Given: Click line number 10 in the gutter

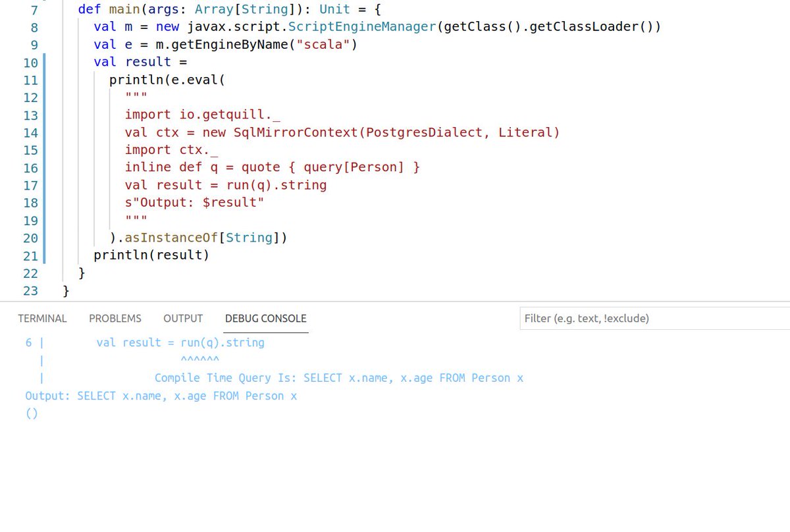Looking at the screenshot, I should point(30,63).
